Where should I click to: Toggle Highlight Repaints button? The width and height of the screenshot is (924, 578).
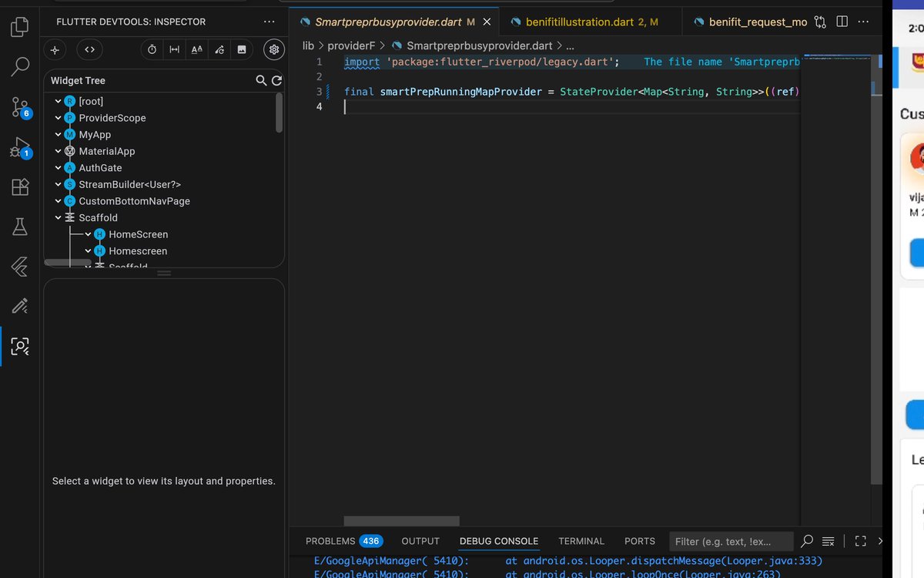[219, 50]
